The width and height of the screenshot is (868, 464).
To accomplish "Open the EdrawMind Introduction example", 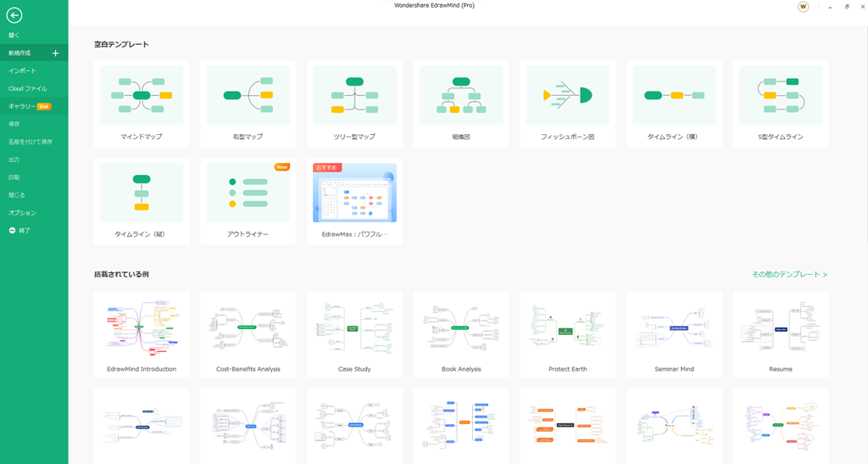I will click(x=142, y=334).
